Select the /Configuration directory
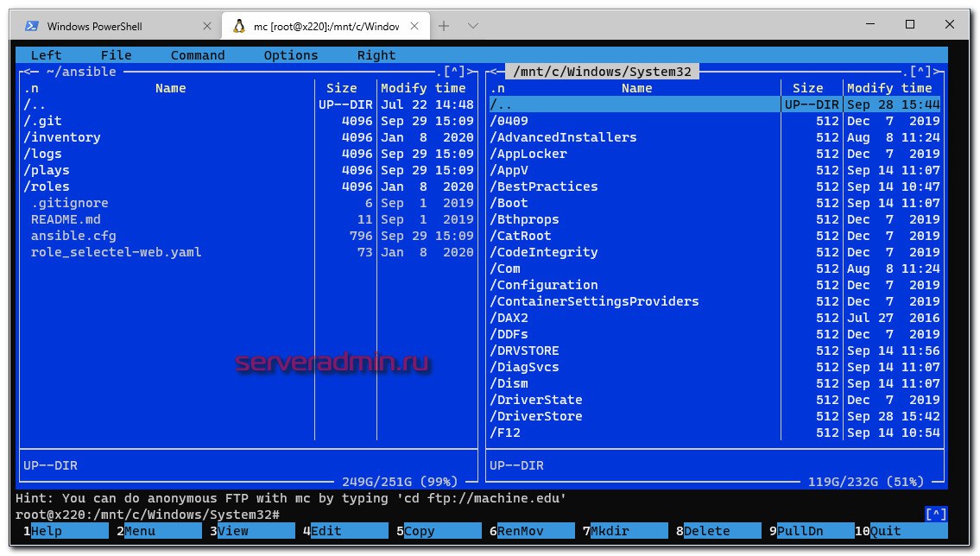 pos(715,285)
